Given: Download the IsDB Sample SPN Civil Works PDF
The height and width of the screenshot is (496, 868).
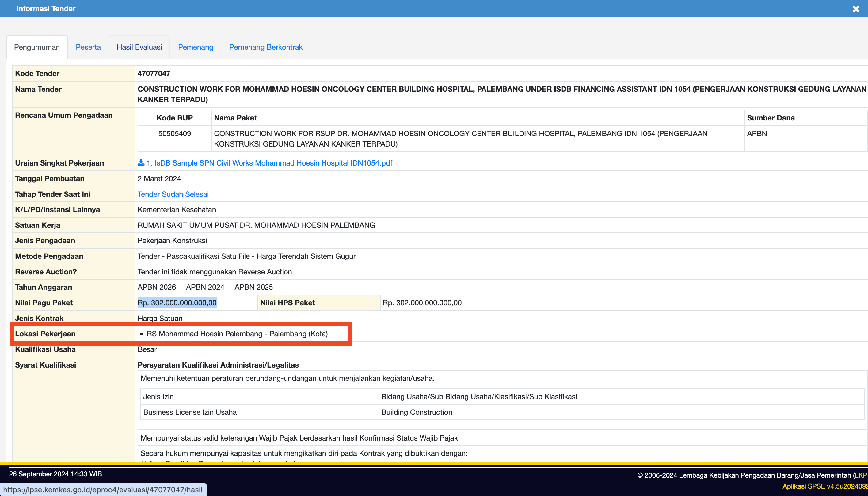Looking at the screenshot, I should pos(269,163).
